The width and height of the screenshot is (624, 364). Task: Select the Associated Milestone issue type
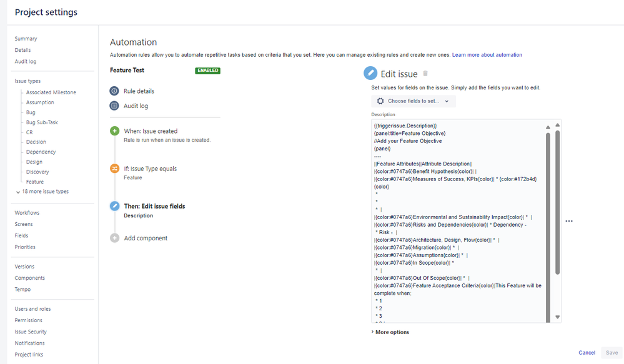click(x=51, y=92)
